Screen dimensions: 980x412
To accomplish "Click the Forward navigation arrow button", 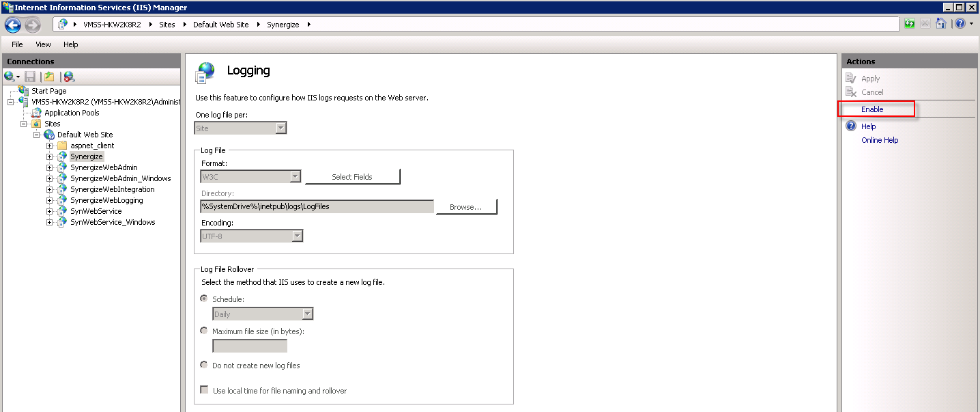I will (x=32, y=25).
